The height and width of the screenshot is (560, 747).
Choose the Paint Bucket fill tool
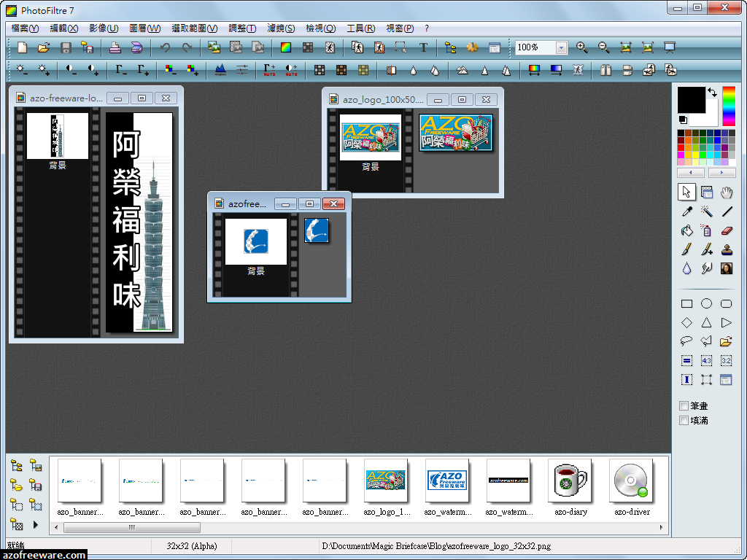(x=686, y=230)
